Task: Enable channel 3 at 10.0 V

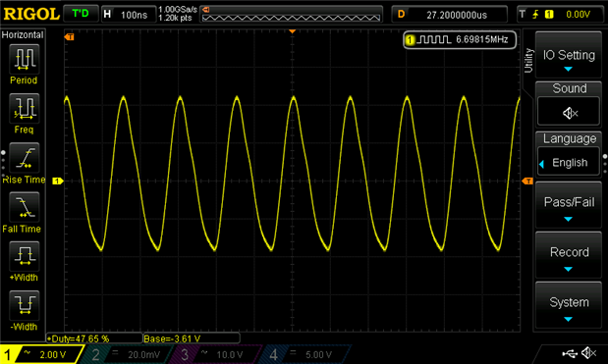Action: (215, 354)
